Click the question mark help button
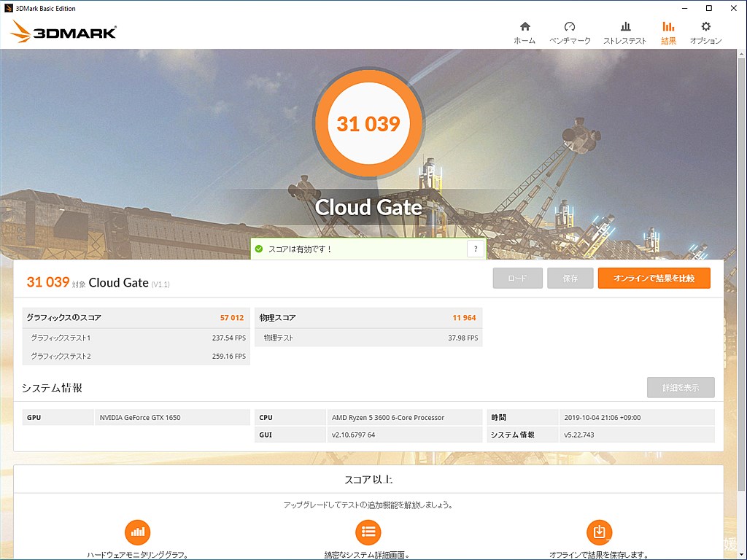The height and width of the screenshot is (560, 747). [476, 249]
